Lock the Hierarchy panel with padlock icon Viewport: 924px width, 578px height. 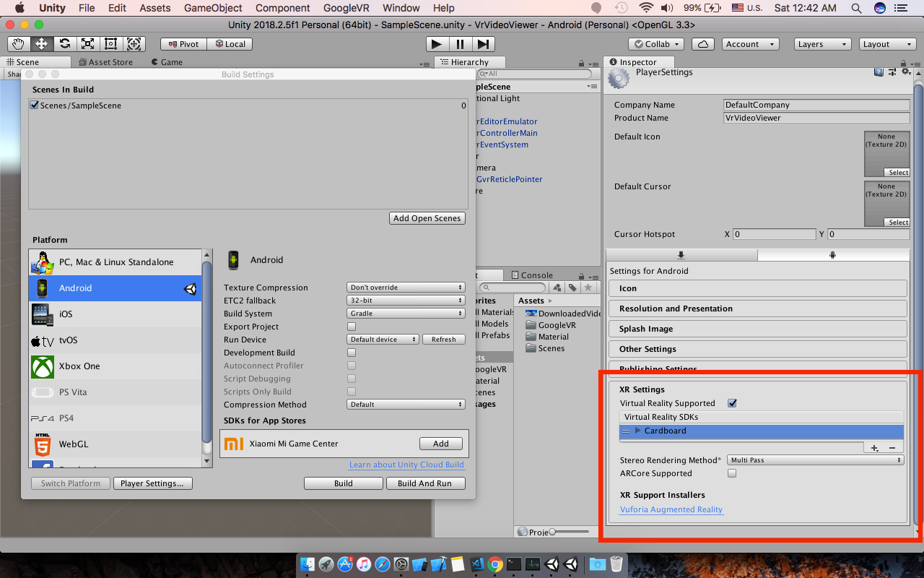click(580, 62)
